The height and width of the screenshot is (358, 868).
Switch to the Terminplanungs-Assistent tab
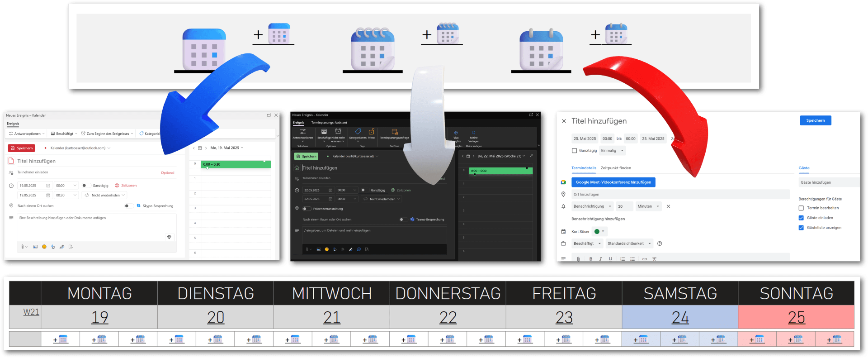pyautogui.click(x=329, y=123)
